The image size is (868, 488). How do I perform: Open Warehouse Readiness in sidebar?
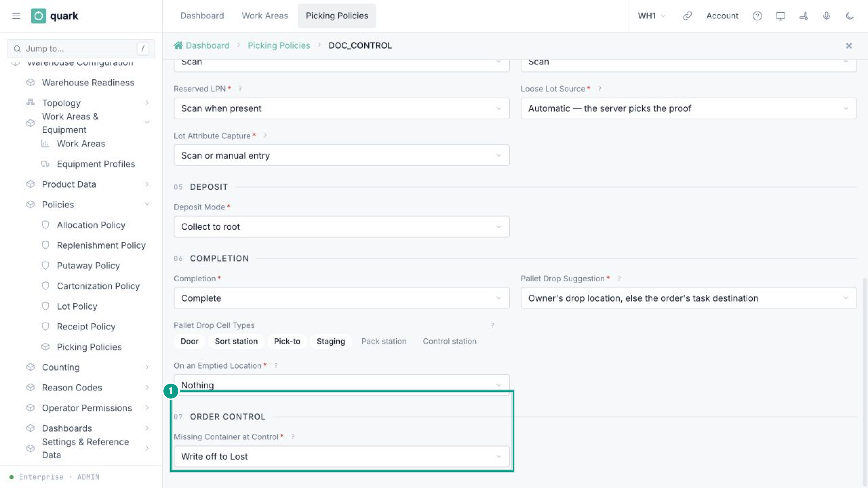(x=88, y=83)
